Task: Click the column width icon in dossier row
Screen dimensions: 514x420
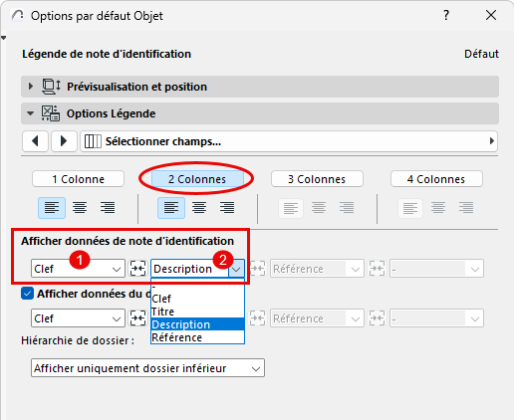Action: [137, 318]
